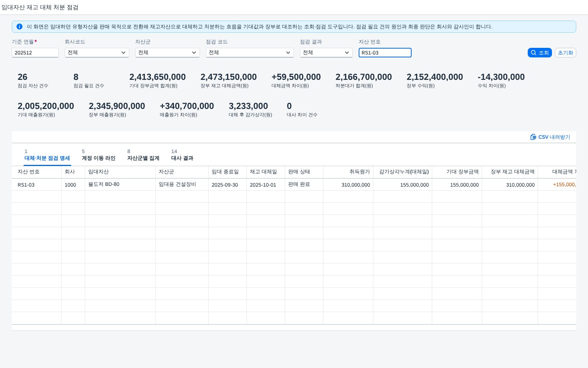
Task: Click the 점검 자산 건수 value 26
Action: [22, 77]
